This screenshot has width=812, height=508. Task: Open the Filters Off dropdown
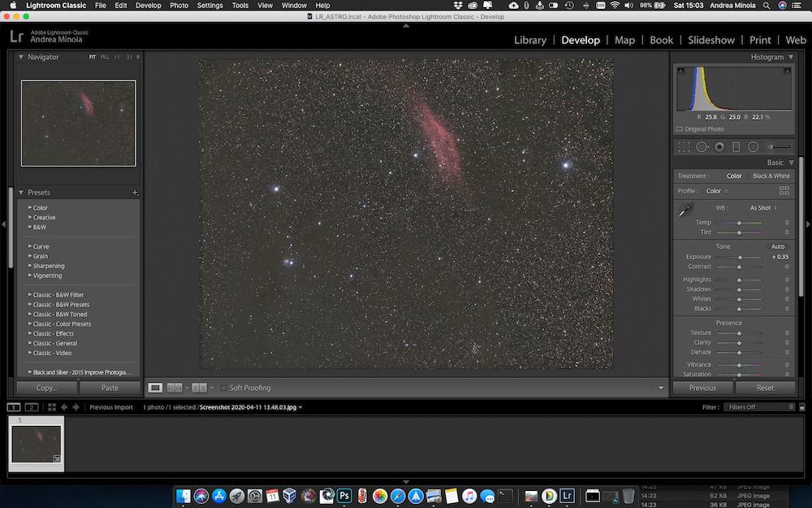tap(758, 406)
